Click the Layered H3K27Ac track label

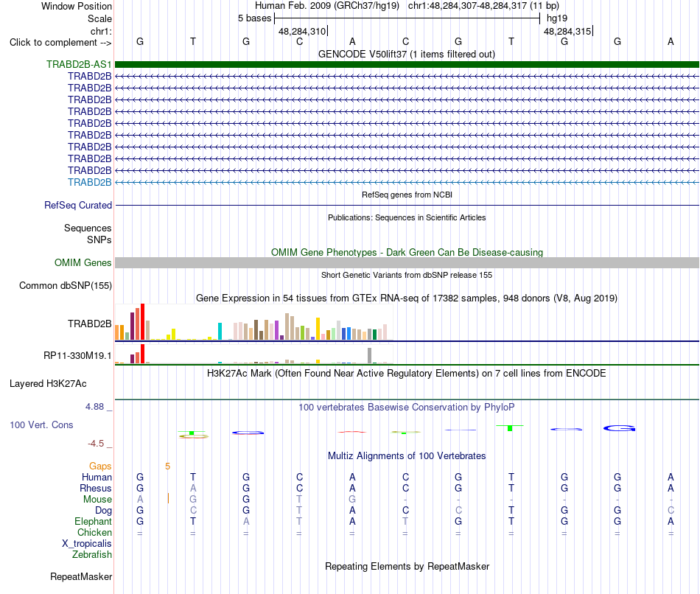(48, 384)
